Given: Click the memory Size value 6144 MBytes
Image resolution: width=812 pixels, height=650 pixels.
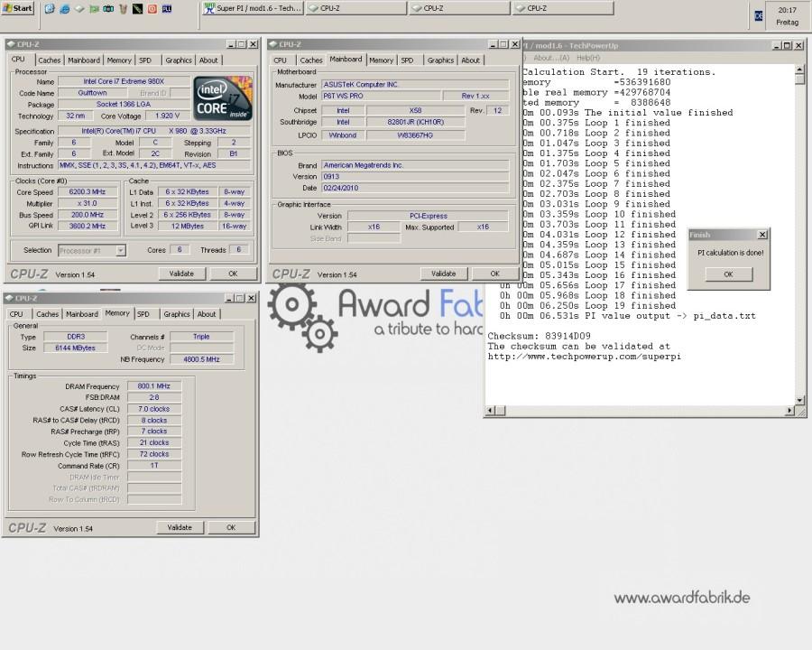Looking at the screenshot, I should tap(76, 348).
